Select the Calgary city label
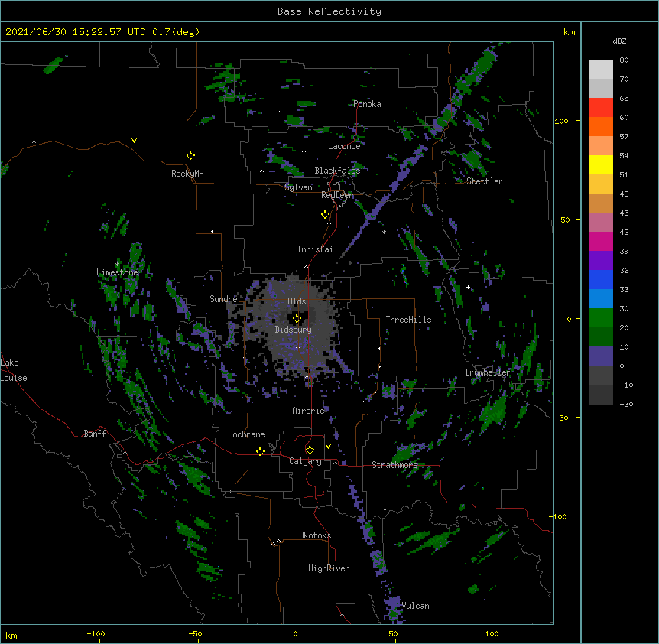 click(305, 461)
